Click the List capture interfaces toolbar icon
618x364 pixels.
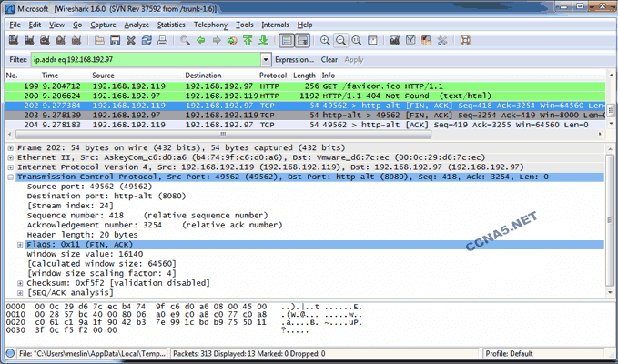click(x=14, y=41)
